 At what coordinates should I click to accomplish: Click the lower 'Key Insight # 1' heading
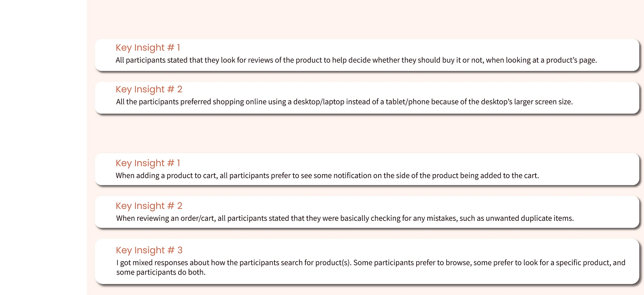[148, 163]
